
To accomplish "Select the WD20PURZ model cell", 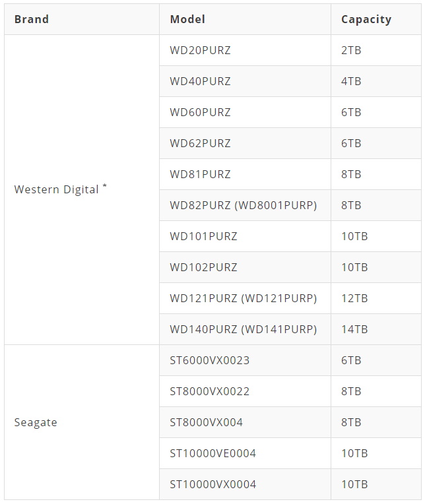I will click(245, 50).
